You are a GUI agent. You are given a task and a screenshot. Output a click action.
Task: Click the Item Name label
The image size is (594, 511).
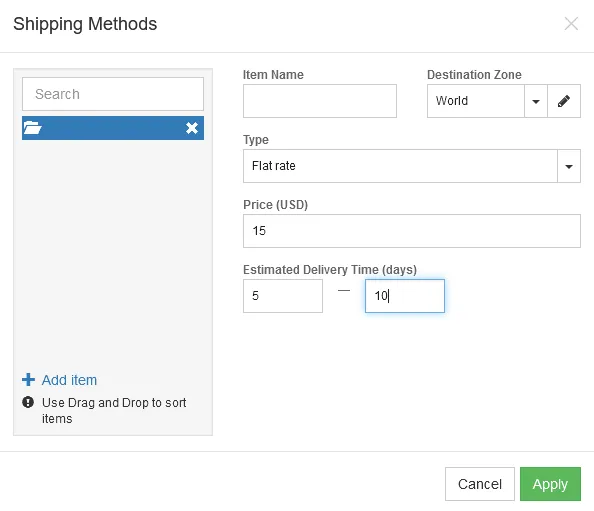[273, 75]
